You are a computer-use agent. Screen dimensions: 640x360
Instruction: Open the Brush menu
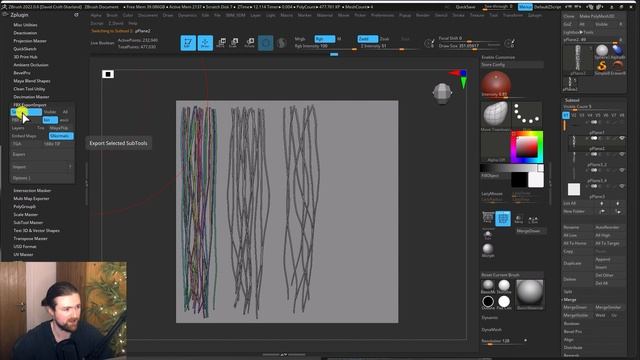point(112,15)
